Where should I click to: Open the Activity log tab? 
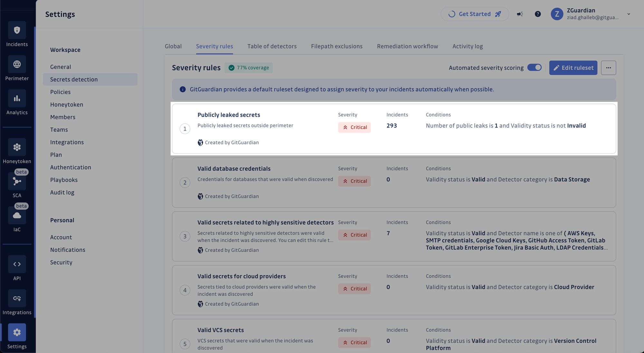click(x=468, y=46)
